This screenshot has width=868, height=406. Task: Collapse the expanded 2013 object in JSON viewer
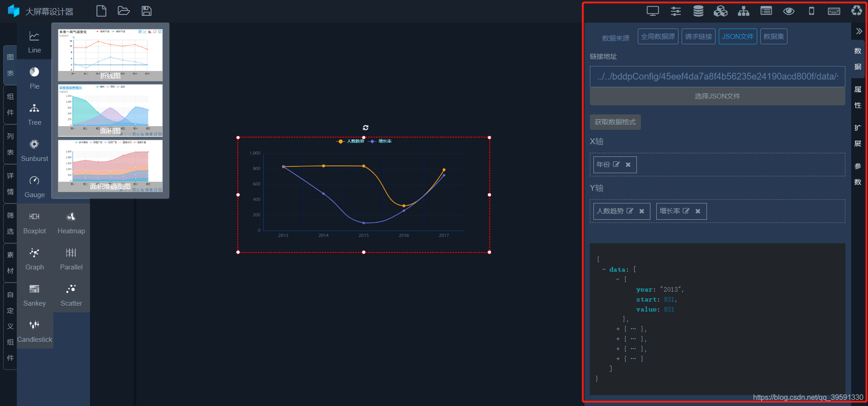point(617,279)
